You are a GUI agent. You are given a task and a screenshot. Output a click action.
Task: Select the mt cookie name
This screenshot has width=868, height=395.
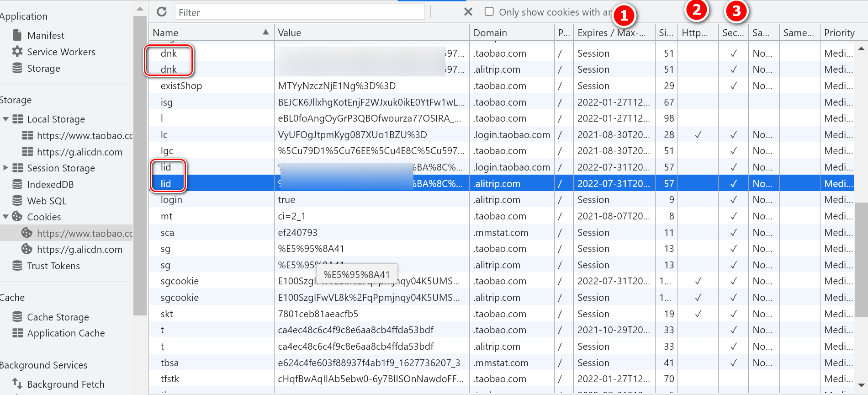click(166, 216)
